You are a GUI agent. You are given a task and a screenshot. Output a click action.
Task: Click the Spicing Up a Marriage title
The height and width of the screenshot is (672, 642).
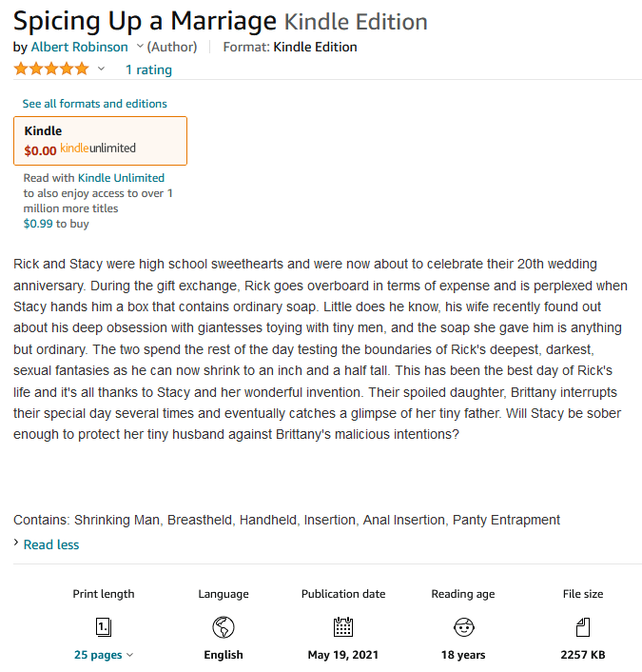coord(145,20)
